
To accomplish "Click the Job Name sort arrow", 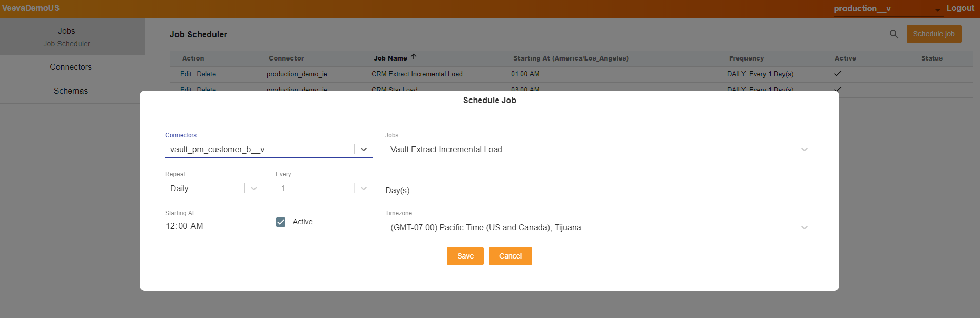I will click(414, 57).
